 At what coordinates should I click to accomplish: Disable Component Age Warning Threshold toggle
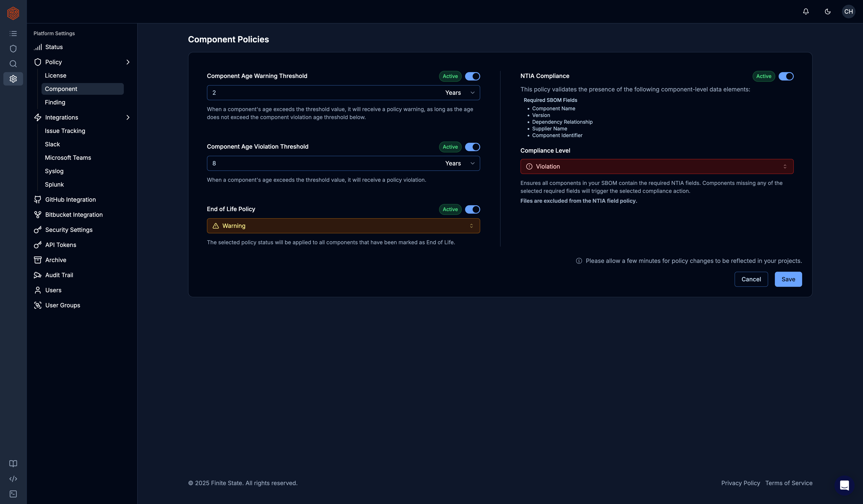[472, 76]
